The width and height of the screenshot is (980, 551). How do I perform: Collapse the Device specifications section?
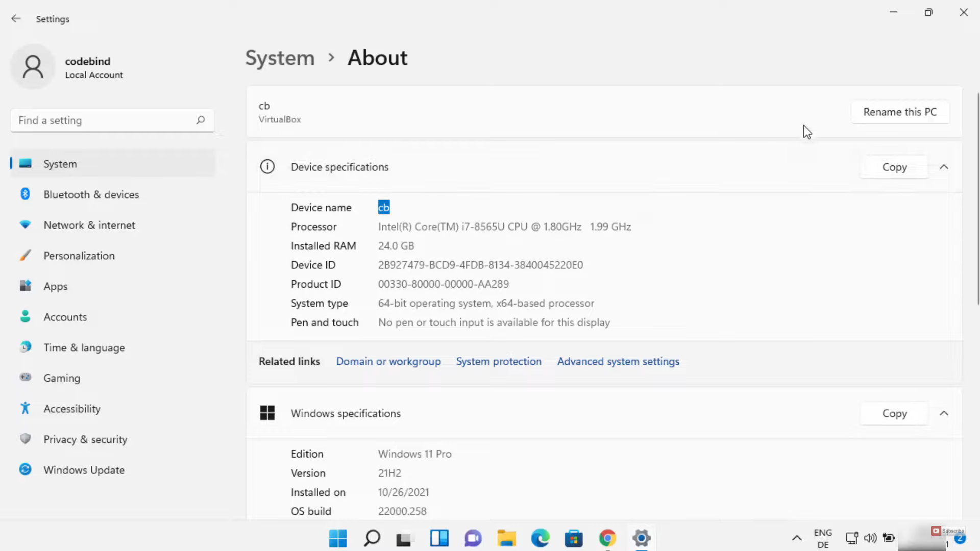tap(944, 167)
